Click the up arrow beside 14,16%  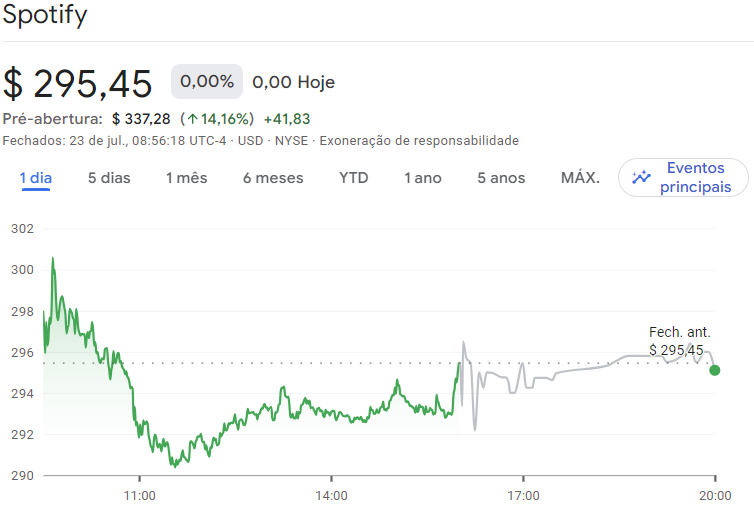(193, 119)
